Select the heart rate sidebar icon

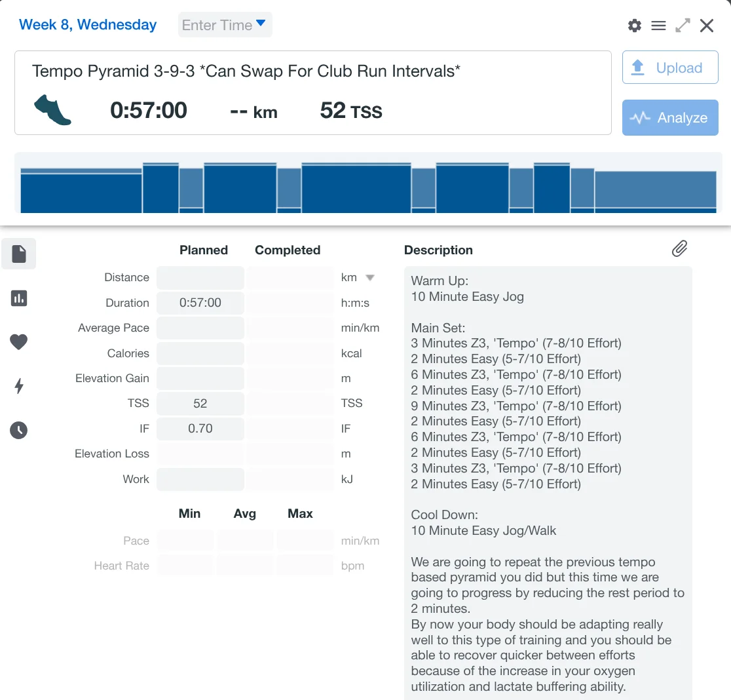pos(19,341)
